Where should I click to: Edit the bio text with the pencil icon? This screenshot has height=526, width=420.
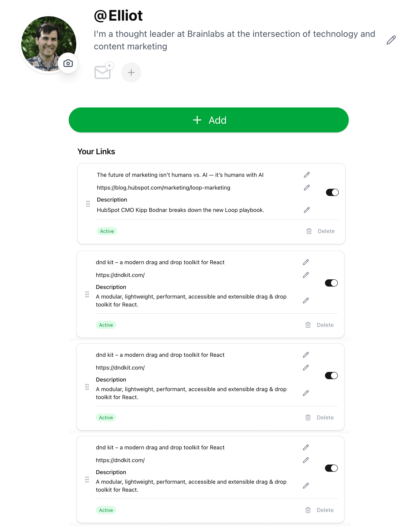391,40
